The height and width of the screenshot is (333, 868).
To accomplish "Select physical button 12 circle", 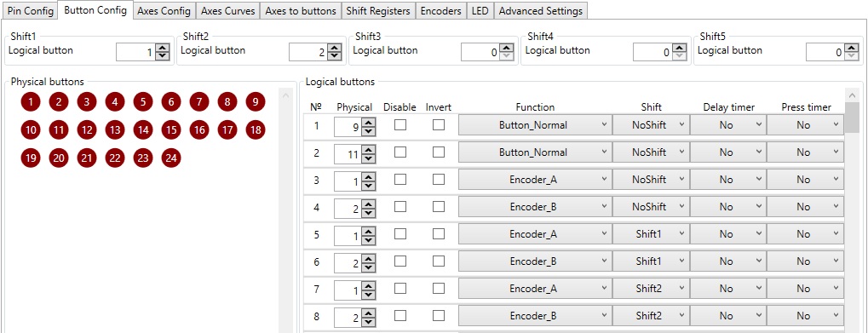I will (87, 130).
